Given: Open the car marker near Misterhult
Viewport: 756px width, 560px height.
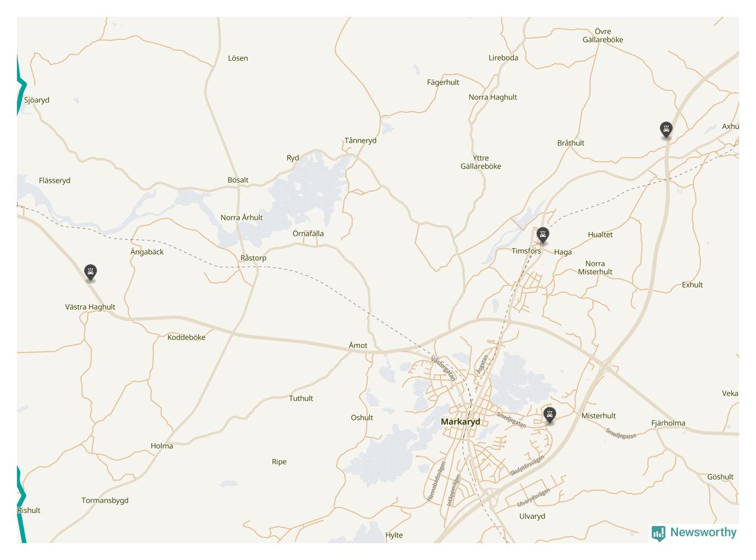Looking at the screenshot, I should coord(550,416).
